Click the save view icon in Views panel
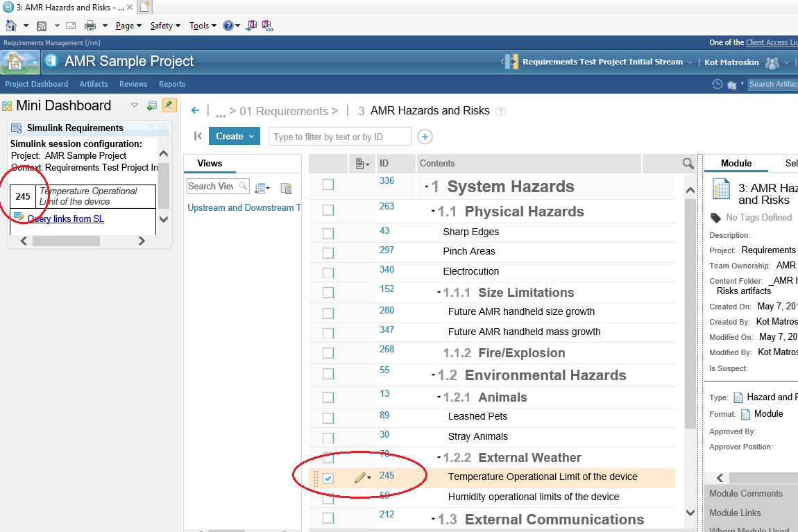The width and height of the screenshot is (798, 532). (x=286, y=188)
